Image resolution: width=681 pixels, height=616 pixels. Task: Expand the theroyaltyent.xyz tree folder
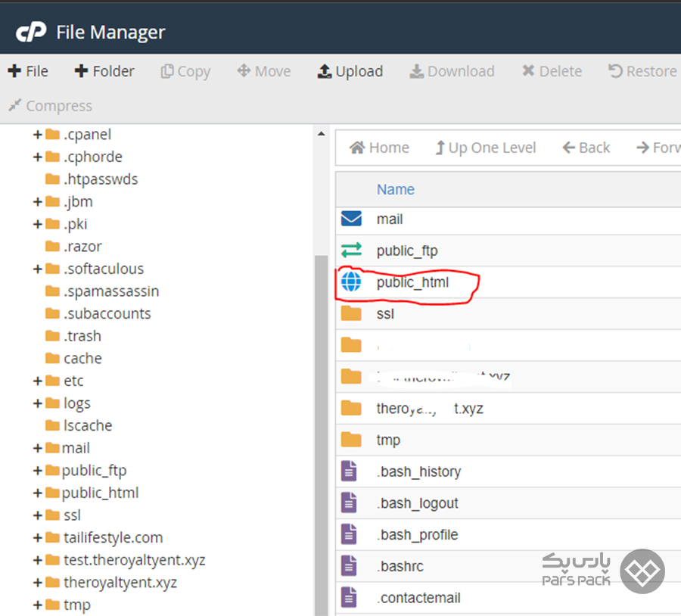38,583
